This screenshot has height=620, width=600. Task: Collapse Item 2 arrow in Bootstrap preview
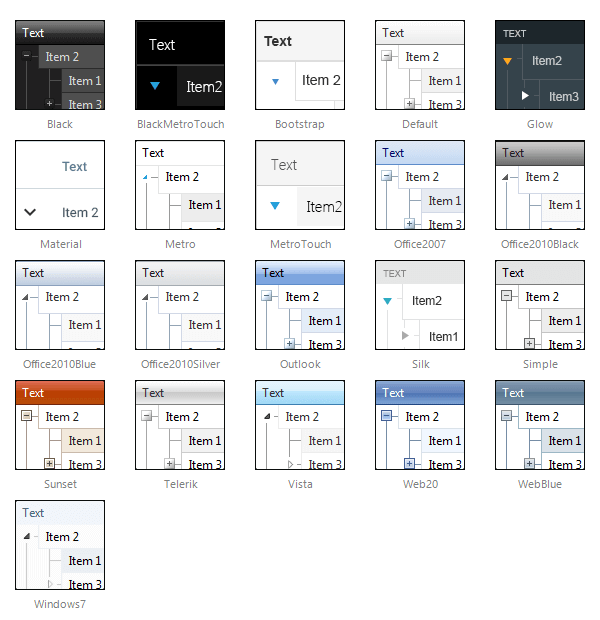pos(276,82)
